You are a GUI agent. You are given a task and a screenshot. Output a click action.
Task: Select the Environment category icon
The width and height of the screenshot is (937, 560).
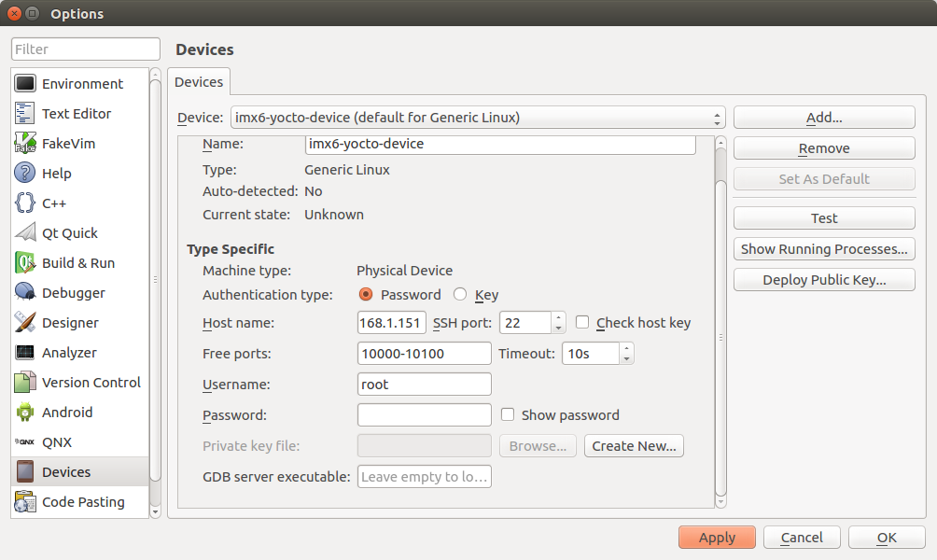pyautogui.click(x=25, y=84)
